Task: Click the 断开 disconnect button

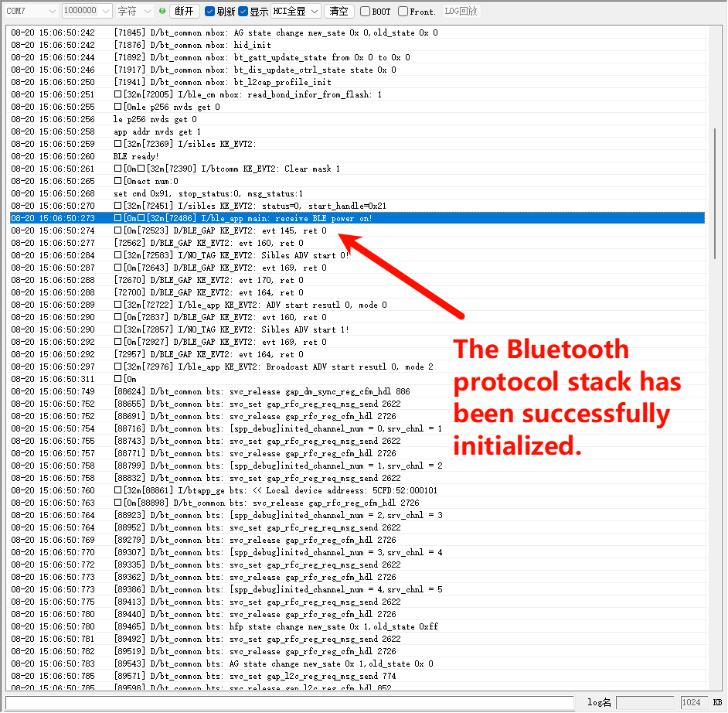Action: [x=185, y=12]
